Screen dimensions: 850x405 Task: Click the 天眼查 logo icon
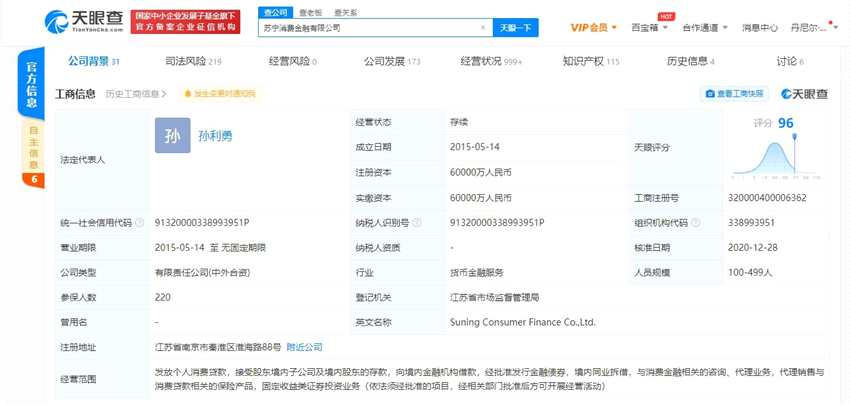[x=56, y=21]
